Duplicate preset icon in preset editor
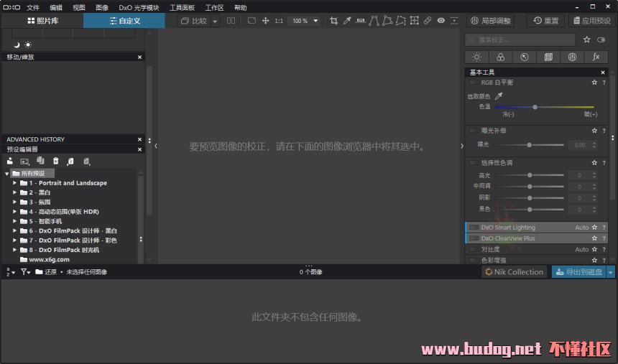Image resolution: width=618 pixels, height=364 pixels. click(x=40, y=160)
